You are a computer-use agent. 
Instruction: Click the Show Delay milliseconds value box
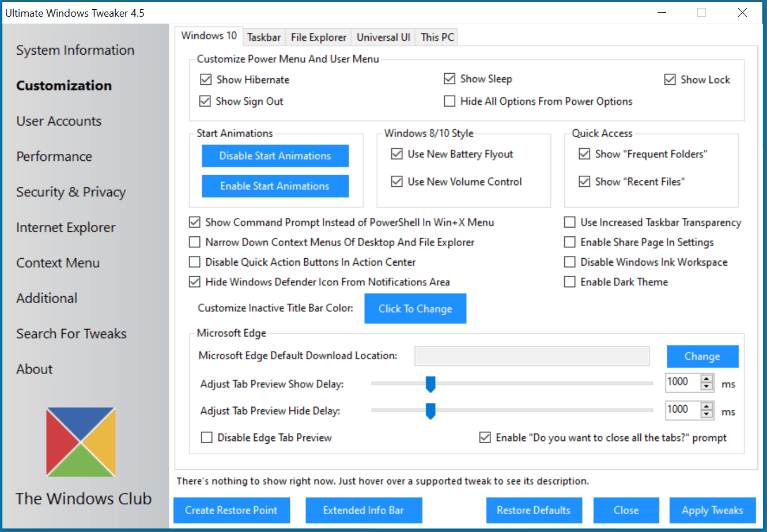click(683, 383)
